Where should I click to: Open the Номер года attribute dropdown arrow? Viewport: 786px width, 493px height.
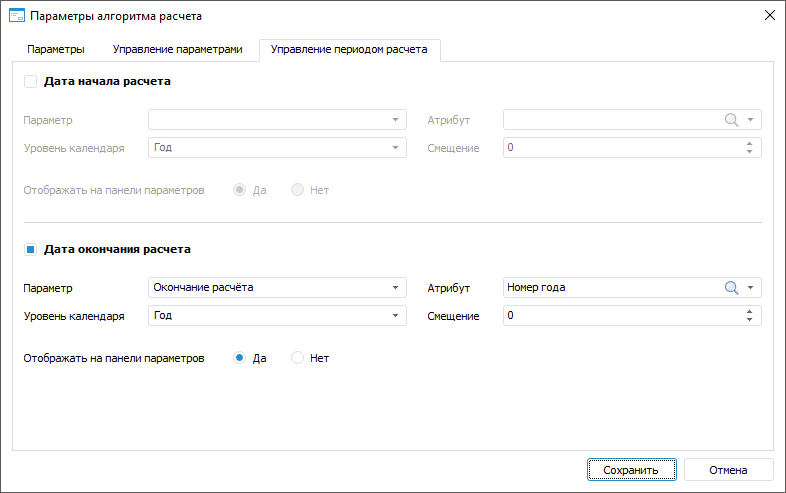pos(751,288)
